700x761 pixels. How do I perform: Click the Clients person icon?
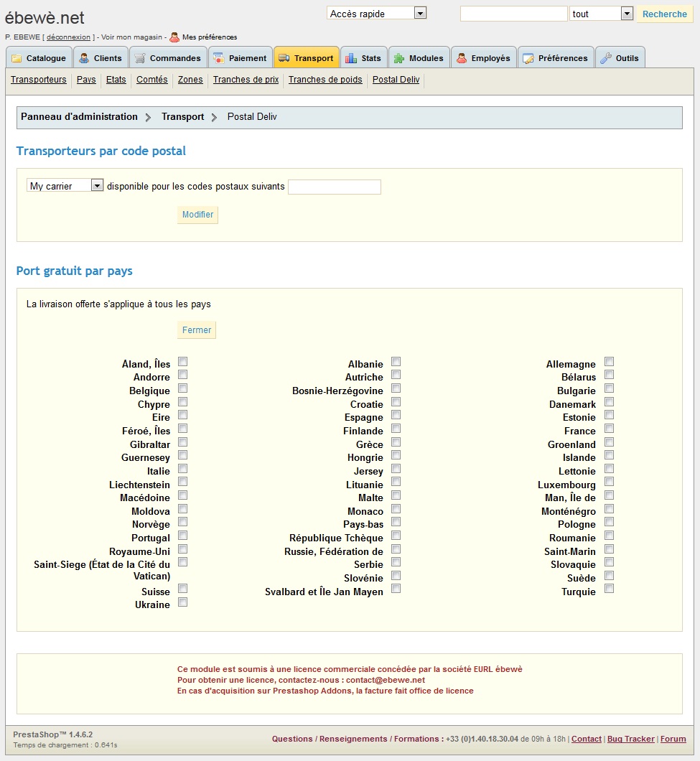(84, 58)
